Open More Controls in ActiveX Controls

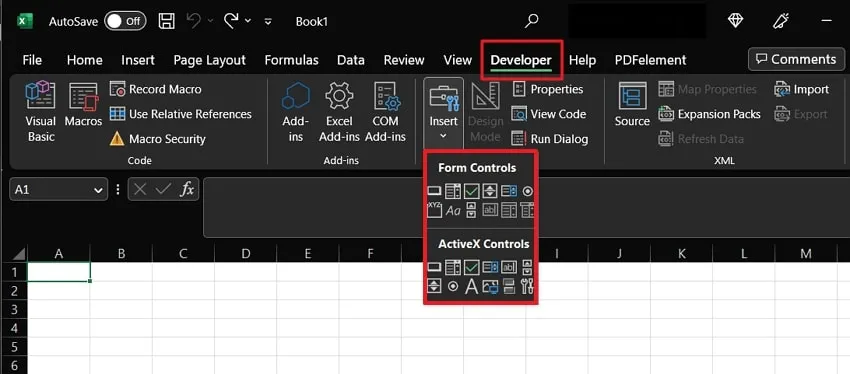point(526,286)
